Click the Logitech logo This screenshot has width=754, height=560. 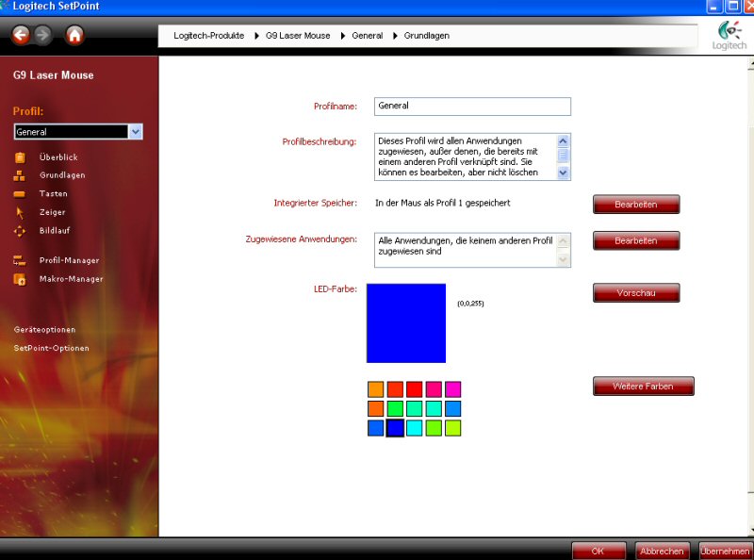pyautogui.click(x=729, y=36)
